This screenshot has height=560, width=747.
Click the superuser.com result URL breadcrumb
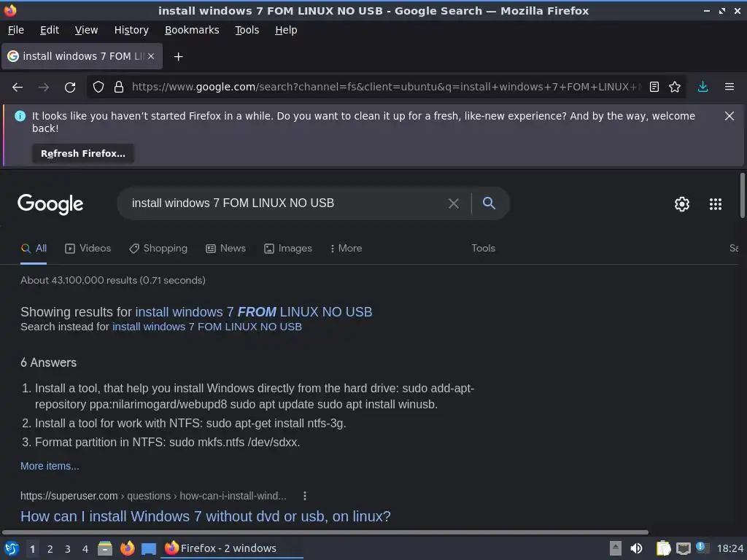click(x=153, y=496)
